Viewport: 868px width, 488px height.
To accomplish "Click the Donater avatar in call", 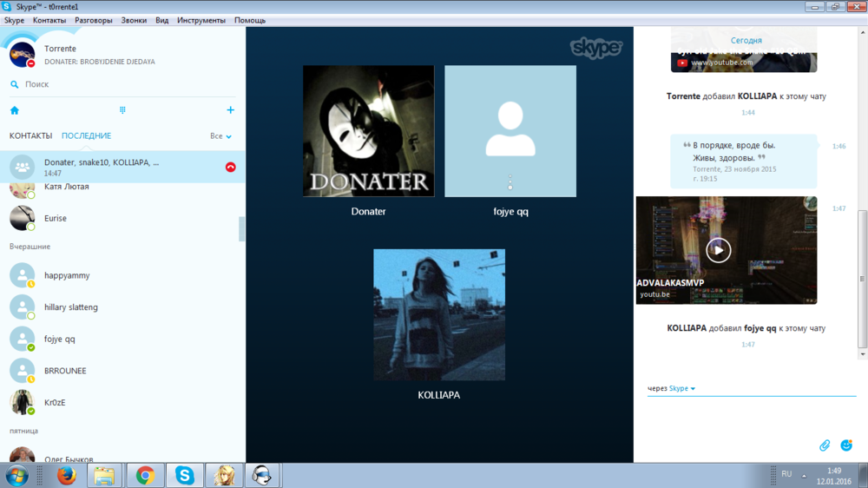I will (368, 131).
